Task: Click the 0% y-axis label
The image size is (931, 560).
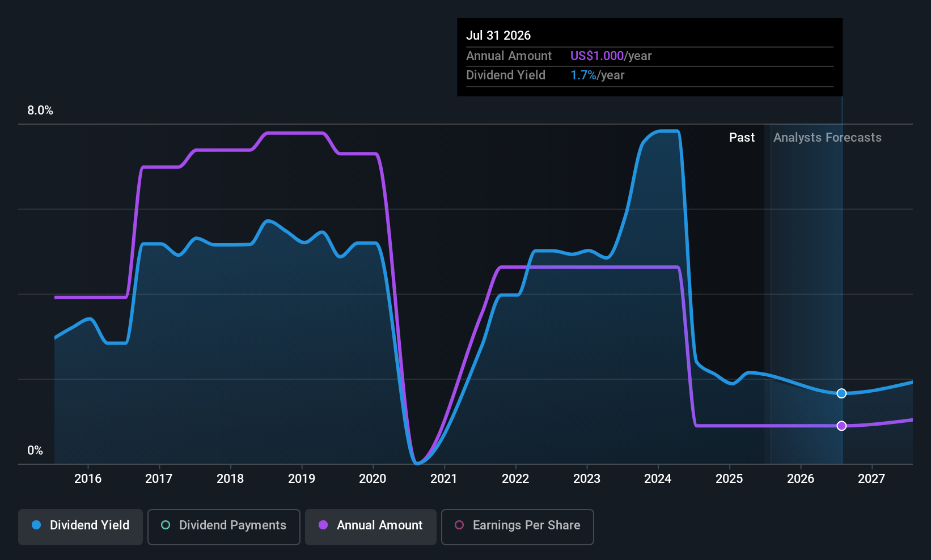Action: 35,451
